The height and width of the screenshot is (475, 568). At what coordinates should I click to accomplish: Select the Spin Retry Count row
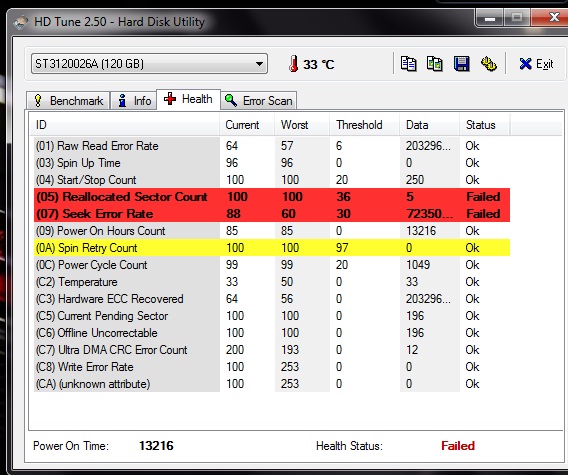point(272,247)
